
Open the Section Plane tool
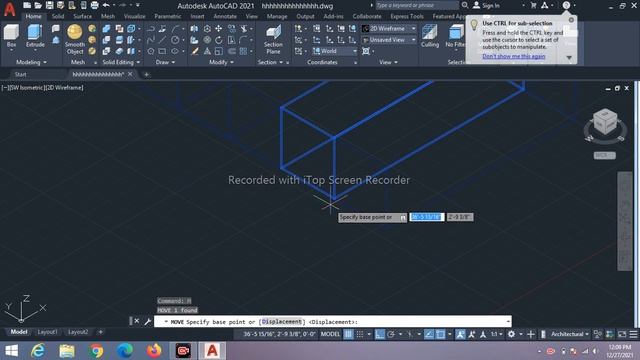pos(273,39)
